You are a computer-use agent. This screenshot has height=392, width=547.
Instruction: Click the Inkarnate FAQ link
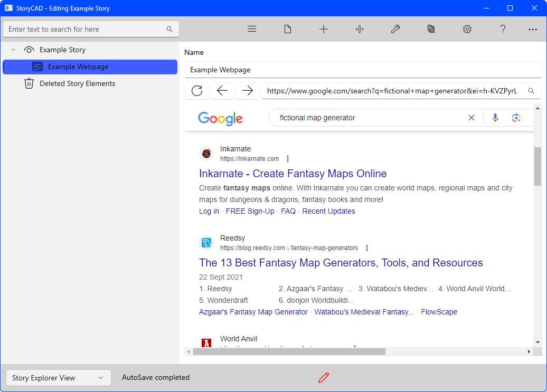[288, 211]
